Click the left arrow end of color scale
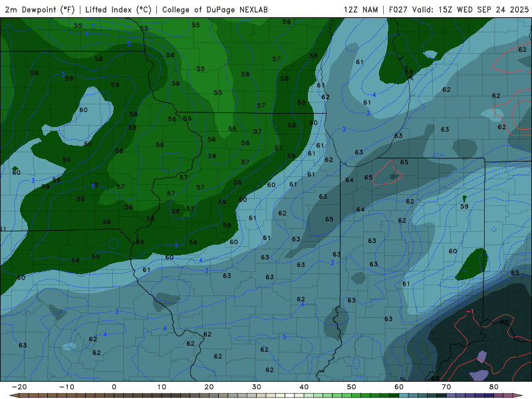 [14, 395]
